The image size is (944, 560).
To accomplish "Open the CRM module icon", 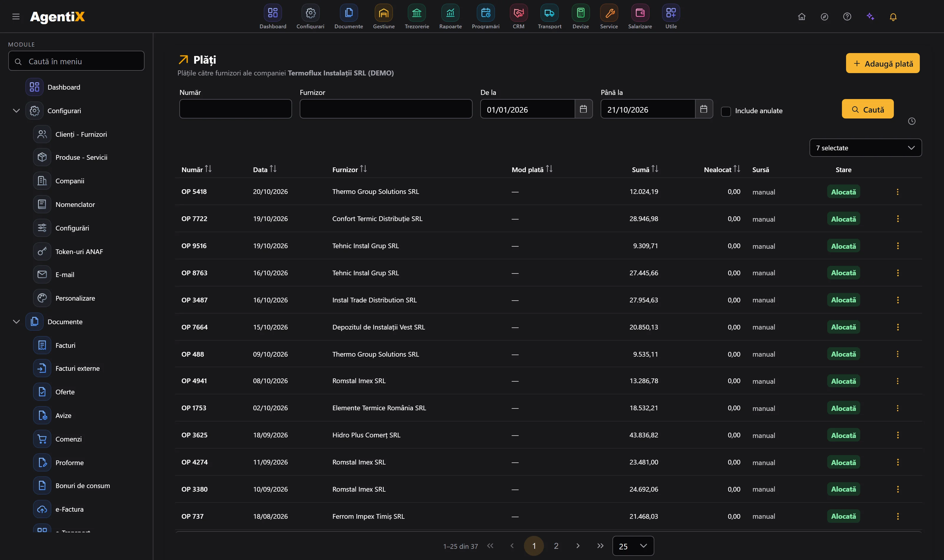I will [x=518, y=13].
